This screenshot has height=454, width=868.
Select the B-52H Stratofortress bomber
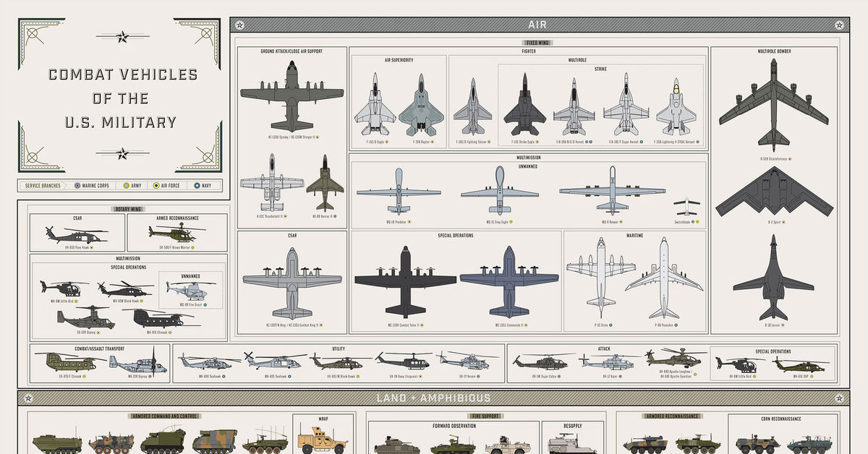click(773, 101)
